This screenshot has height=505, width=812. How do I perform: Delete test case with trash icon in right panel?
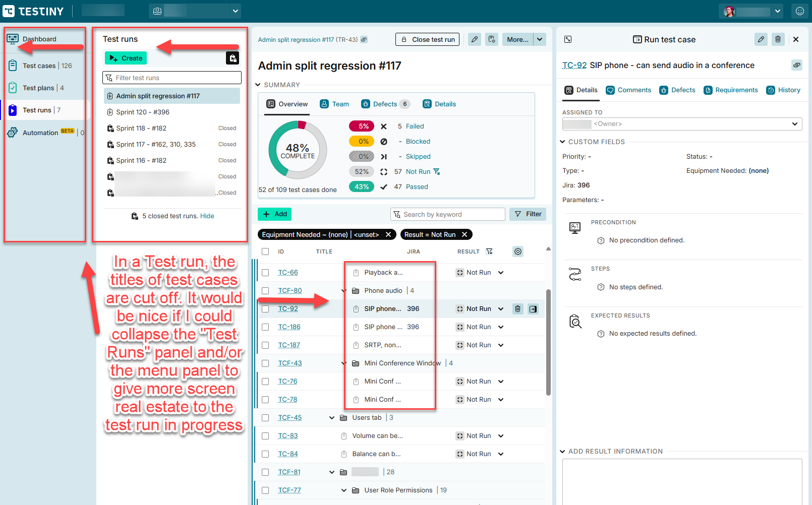[x=778, y=39]
